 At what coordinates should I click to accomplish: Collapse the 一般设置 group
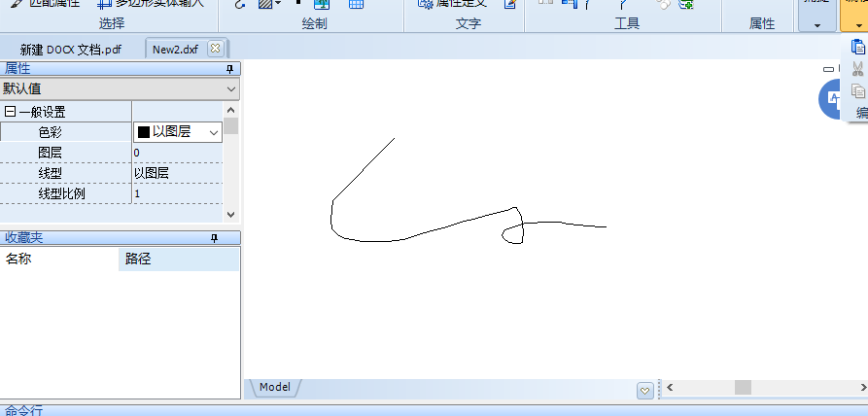click(x=11, y=112)
